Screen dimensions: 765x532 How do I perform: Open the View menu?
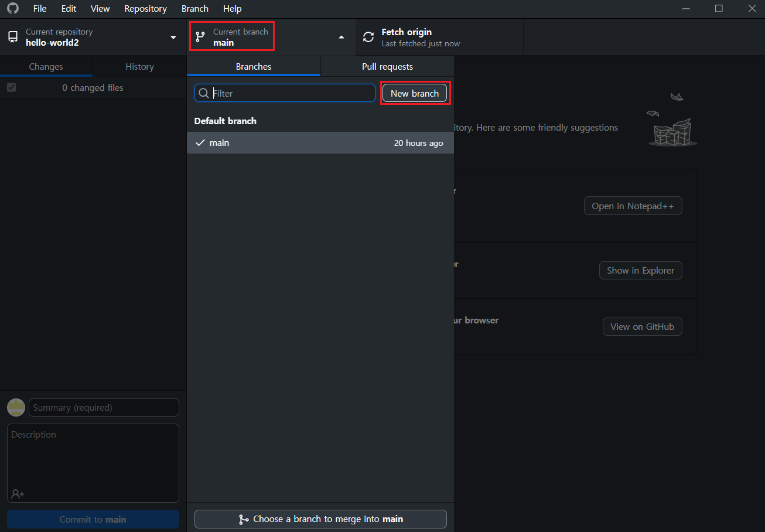point(100,9)
